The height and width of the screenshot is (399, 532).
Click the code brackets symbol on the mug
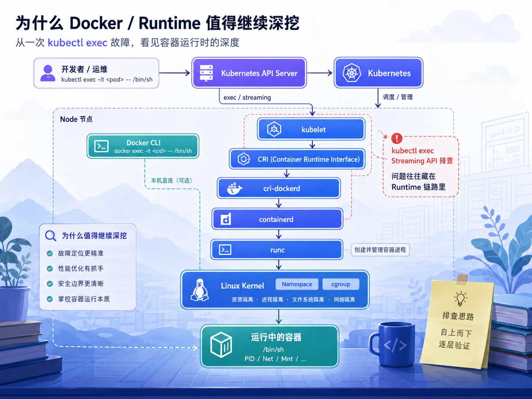pos(395,345)
